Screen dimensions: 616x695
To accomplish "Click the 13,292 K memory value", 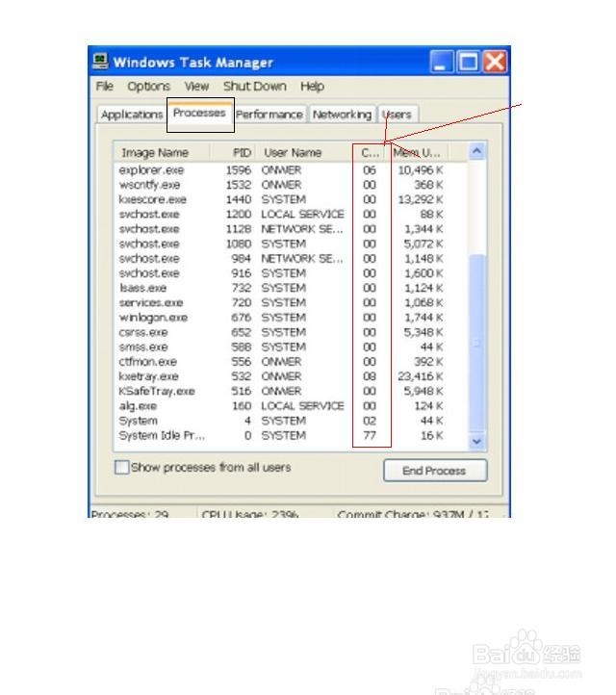I will pos(420,199).
